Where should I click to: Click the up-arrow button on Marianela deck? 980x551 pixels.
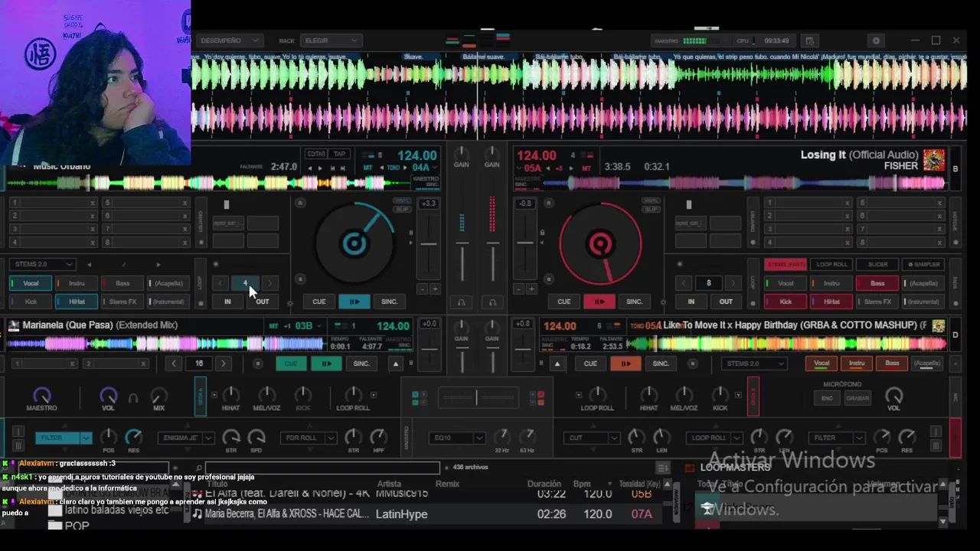pyautogui.click(x=396, y=364)
